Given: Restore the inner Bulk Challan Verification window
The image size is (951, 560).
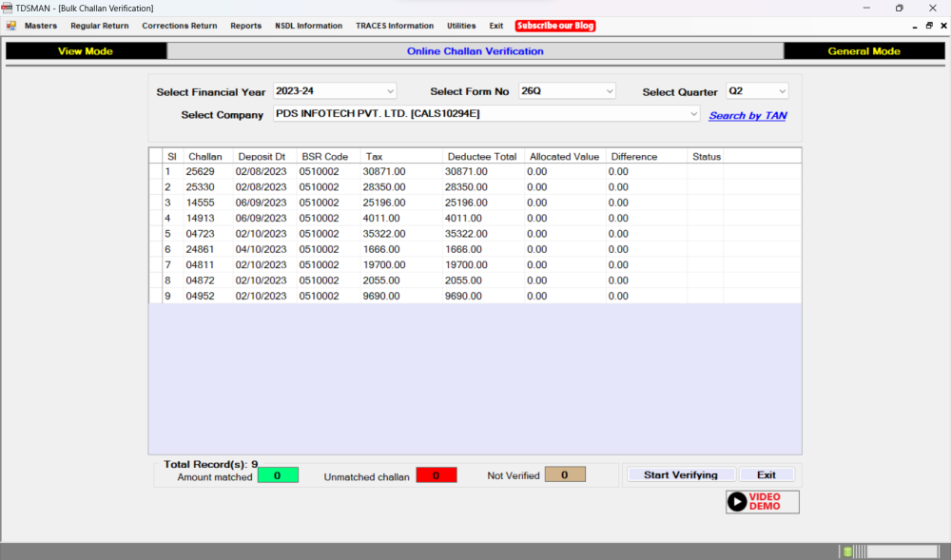Looking at the screenshot, I should pyautogui.click(x=928, y=26).
